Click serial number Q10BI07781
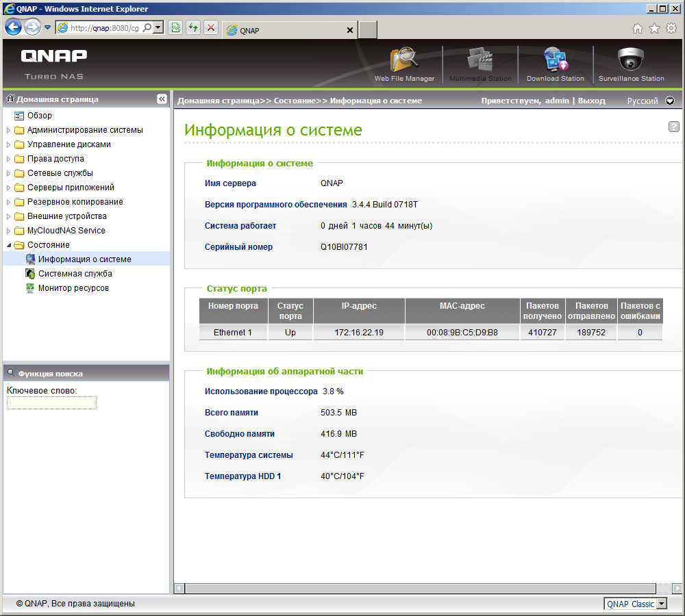Screen dimensions: 685x616 pyautogui.click(x=344, y=246)
